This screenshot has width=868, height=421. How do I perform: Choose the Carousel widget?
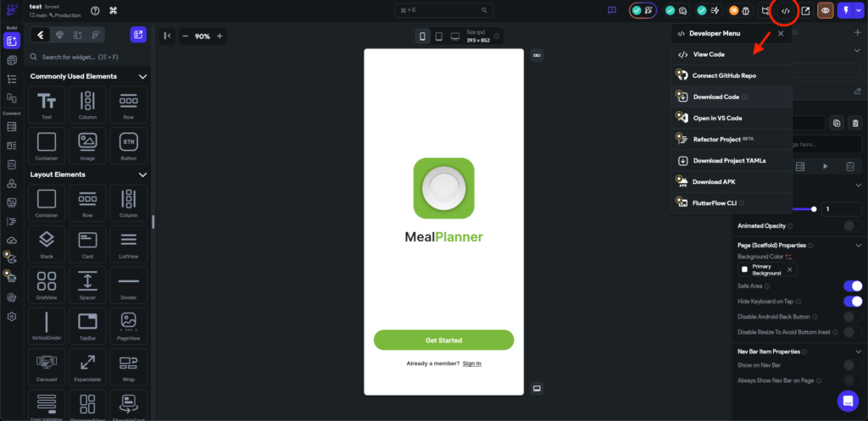click(47, 367)
